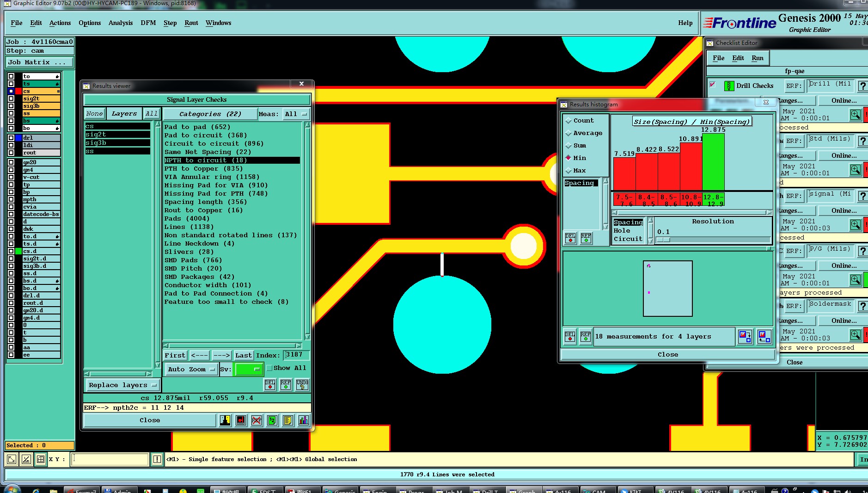Click the Last navigation button

[x=243, y=355]
